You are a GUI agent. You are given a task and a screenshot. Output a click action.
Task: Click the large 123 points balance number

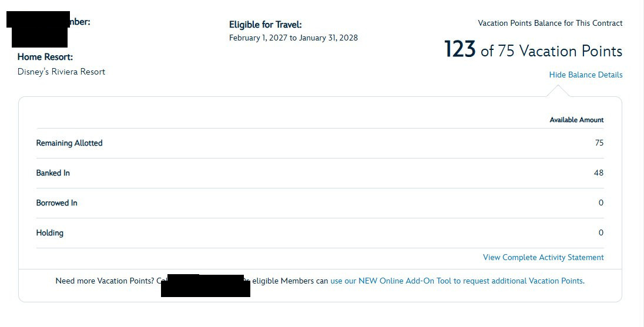click(x=459, y=49)
